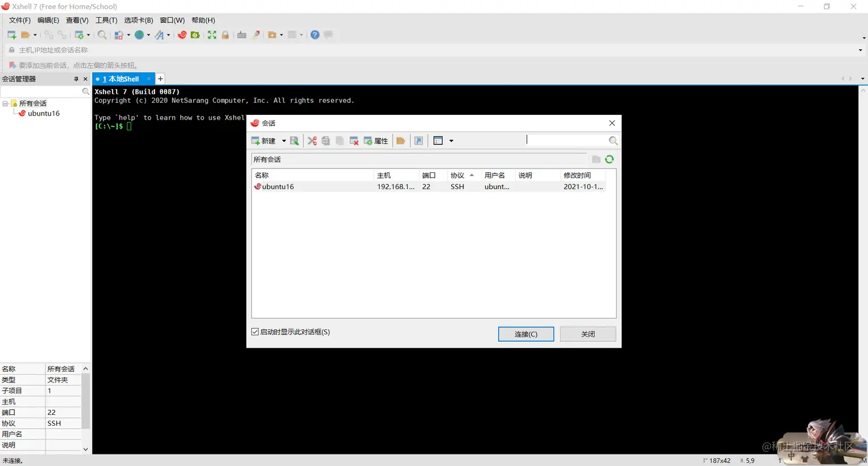Click the font letter A toolbar icon
This screenshot has height=466, width=868.
point(159,35)
